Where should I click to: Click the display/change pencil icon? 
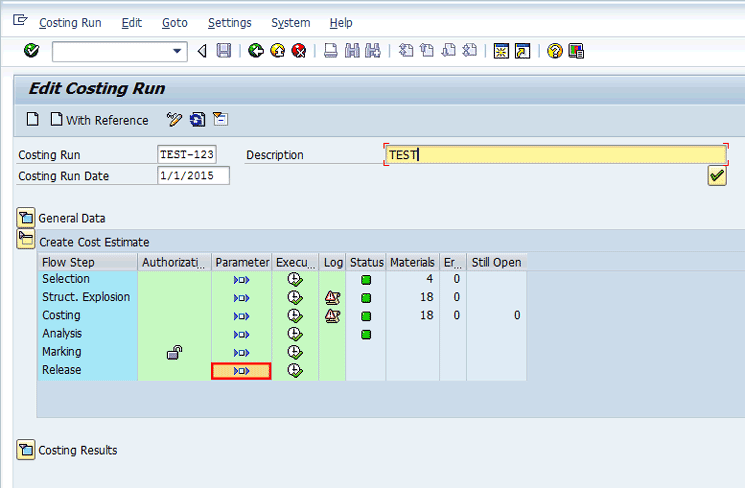click(x=174, y=119)
